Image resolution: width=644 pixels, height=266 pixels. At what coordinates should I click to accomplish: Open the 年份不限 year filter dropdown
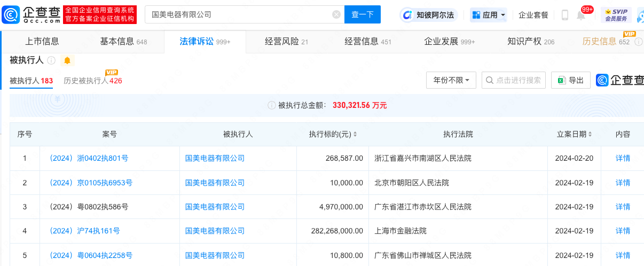451,80
